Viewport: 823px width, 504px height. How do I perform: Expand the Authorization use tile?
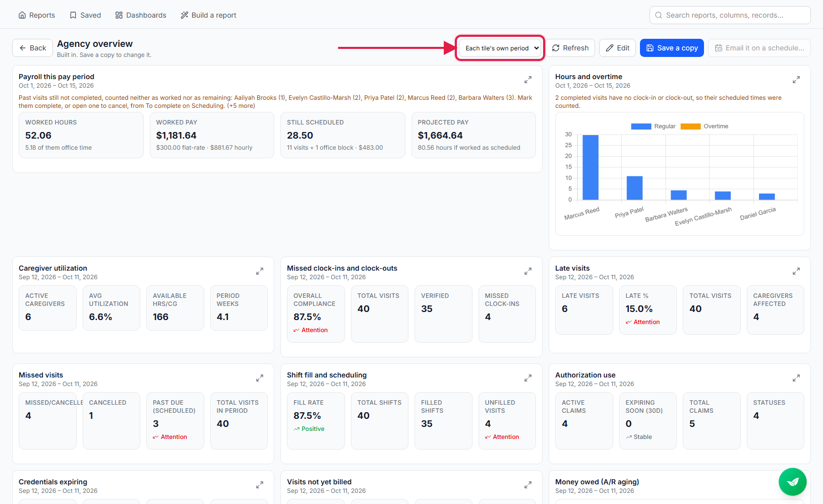[796, 378]
